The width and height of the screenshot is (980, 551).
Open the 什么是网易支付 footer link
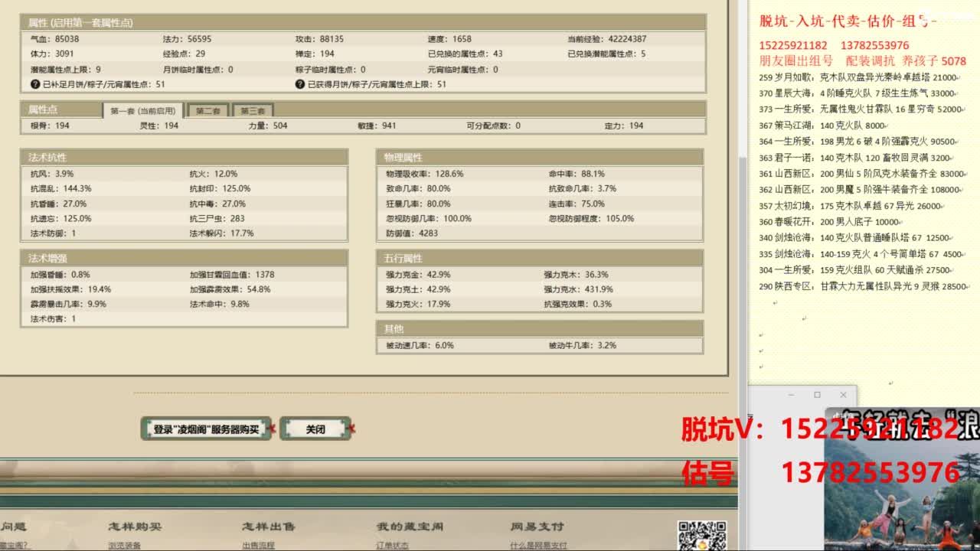[x=539, y=546]
